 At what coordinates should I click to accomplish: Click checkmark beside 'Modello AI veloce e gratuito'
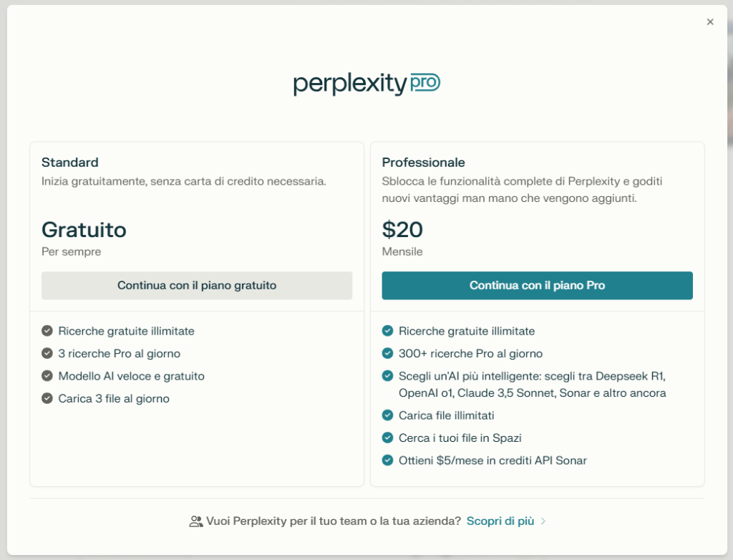[x=47, y=376]
